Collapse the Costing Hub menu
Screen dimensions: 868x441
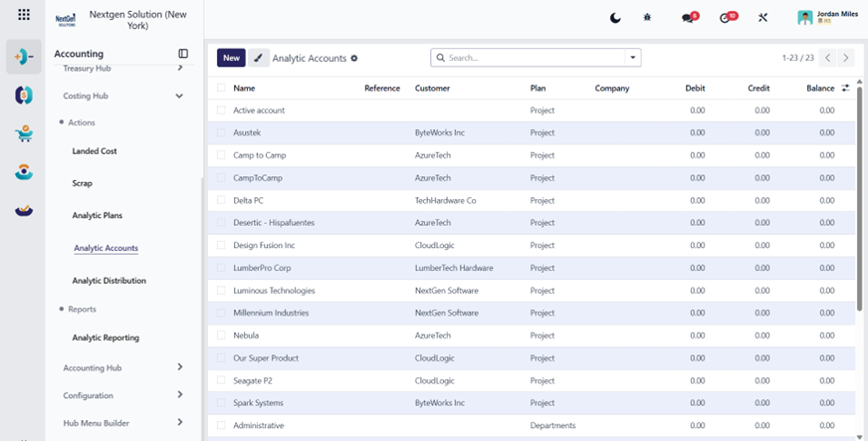[x=122, y=96]
